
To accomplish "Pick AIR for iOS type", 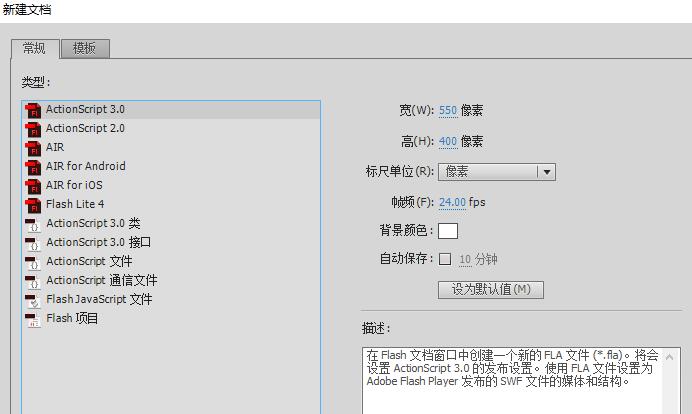I will [x=74, y=185].
